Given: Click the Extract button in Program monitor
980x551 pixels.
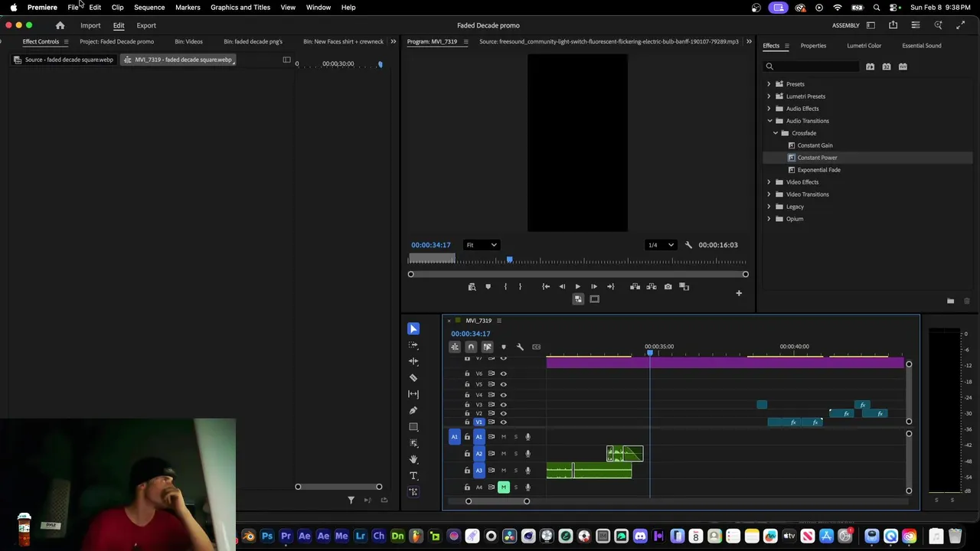Looking at the screenshot, I should click(652, 287).
